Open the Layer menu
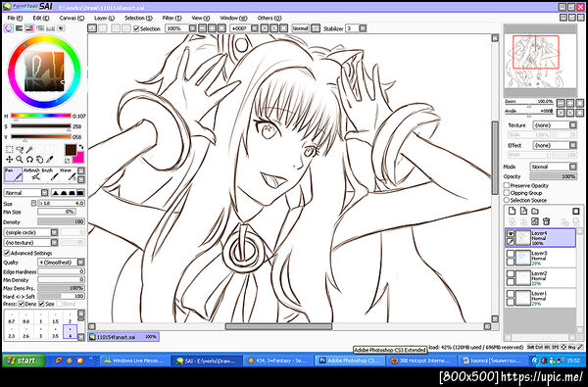Image resolution: width=588 pixels, height=387 pixels. (x=104, y=18)
